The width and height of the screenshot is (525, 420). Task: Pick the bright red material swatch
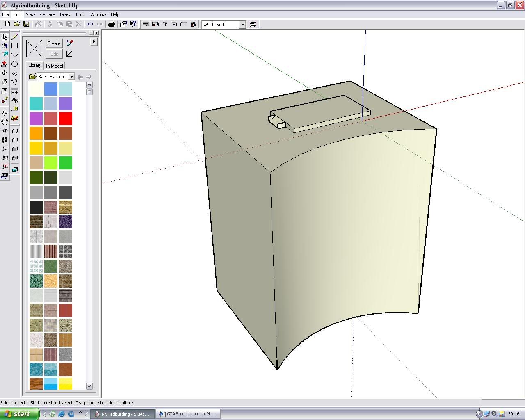tap(66, 119)
